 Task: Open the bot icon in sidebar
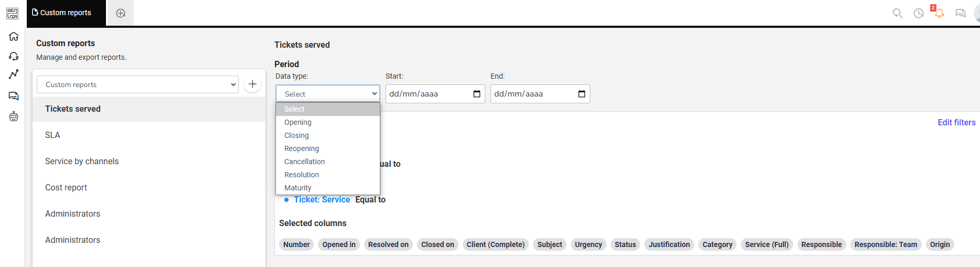point(14,116)
